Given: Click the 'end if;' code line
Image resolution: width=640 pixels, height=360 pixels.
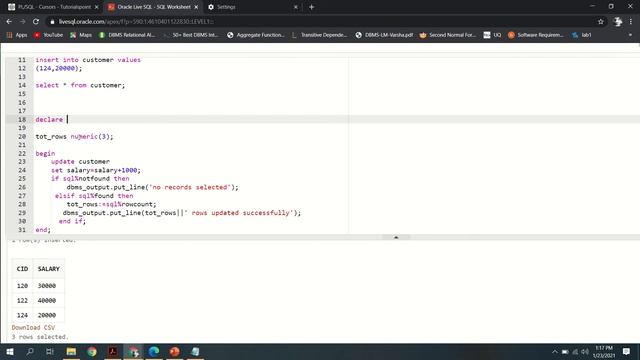Looking at the screenshot, I should [x=72, y=221].
